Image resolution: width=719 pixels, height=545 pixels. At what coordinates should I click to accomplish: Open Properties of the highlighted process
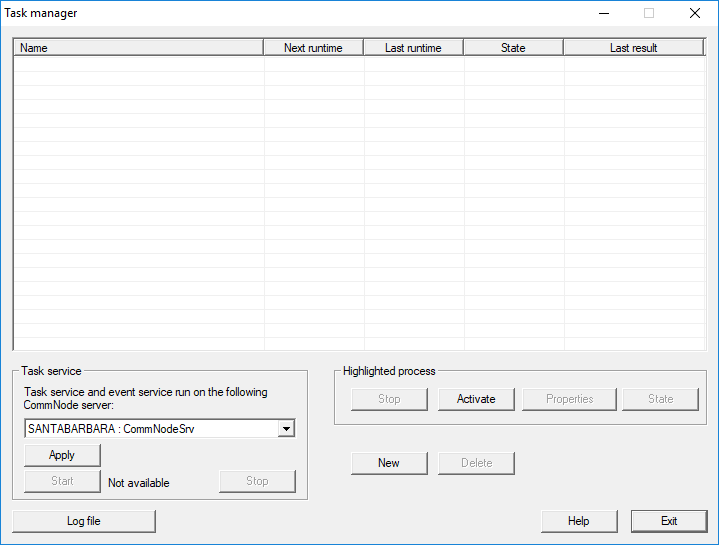(x=570, y=399)
